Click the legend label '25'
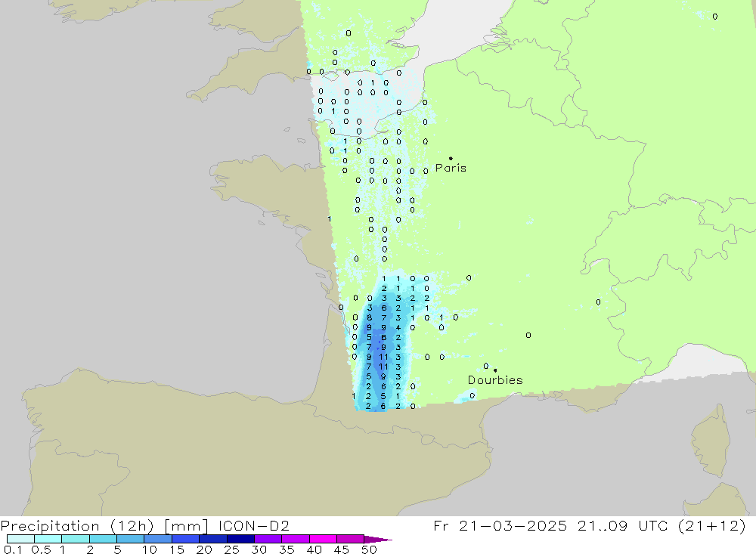This screenshot has width=756, height=554. (x=232, y=549)
